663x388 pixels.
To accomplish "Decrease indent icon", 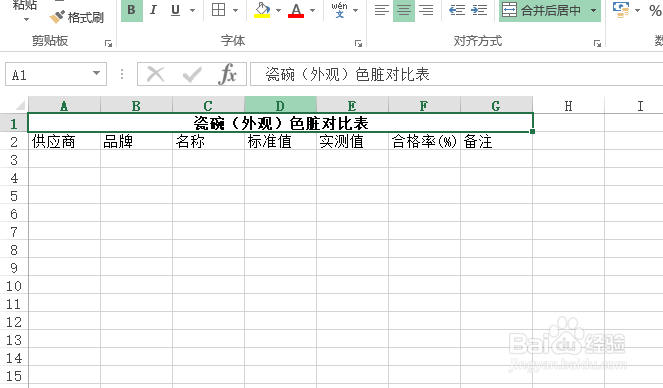I will coord(457,10).
